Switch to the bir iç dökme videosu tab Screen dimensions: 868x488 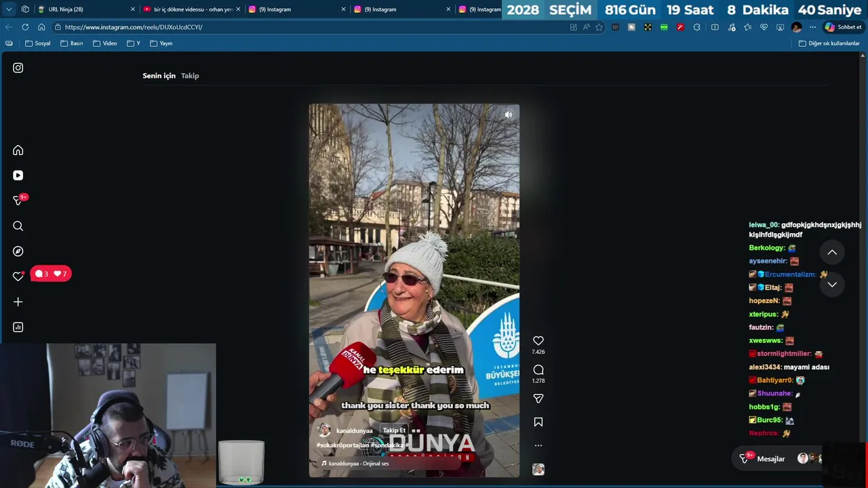tap(193, 9)
